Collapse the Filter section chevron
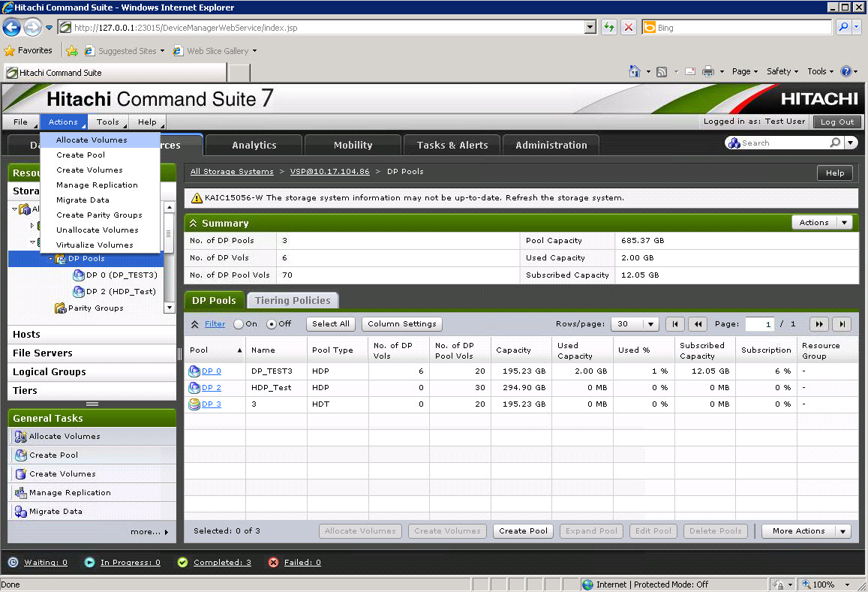868x592 pixels. point(195,325)
